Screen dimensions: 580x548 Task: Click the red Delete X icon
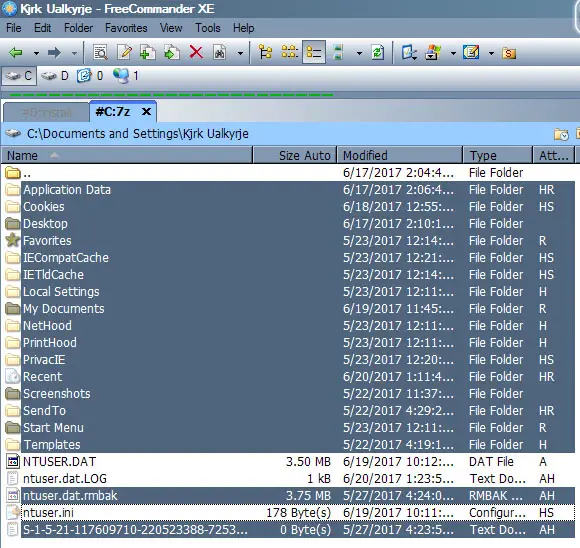(x=196, y=52)
